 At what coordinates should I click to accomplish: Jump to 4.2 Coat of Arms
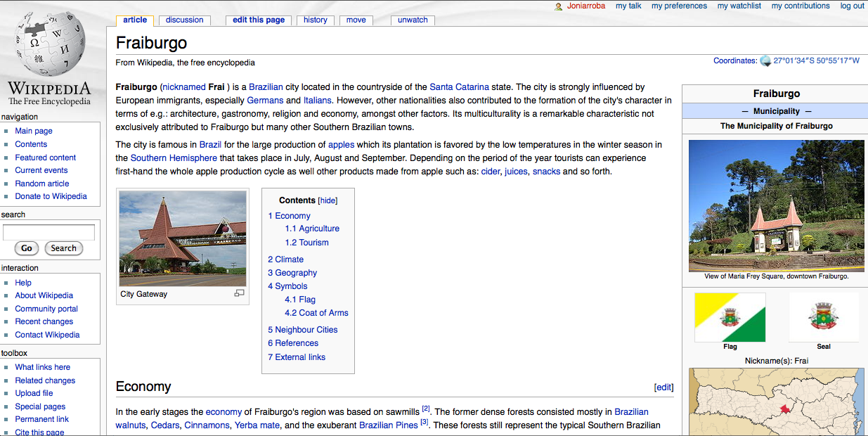coord(316,313)
